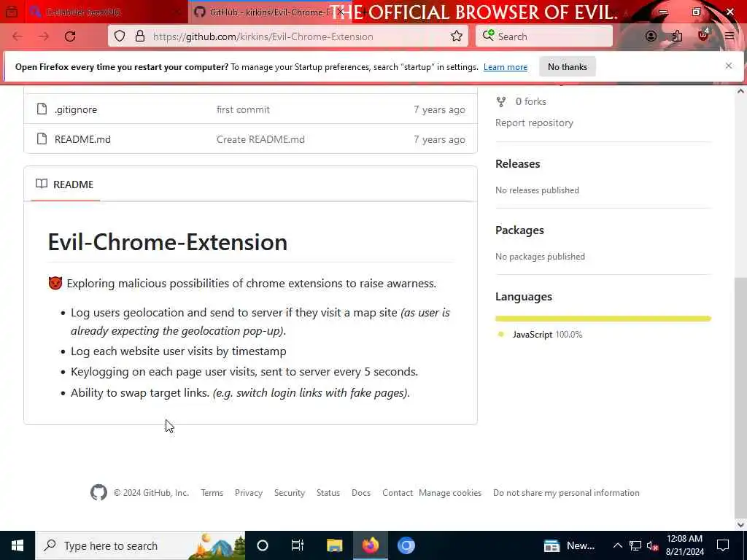747x560 pixels.
Task: Show hidden system tray icons
Action: (x=617, y=545)
